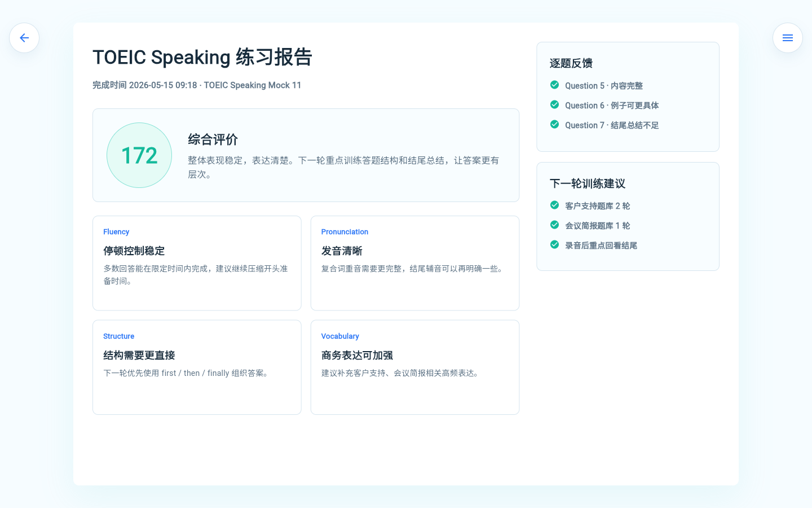The image size is (812, 508).
Task: Click the Structure label
Action: [118, 336]
